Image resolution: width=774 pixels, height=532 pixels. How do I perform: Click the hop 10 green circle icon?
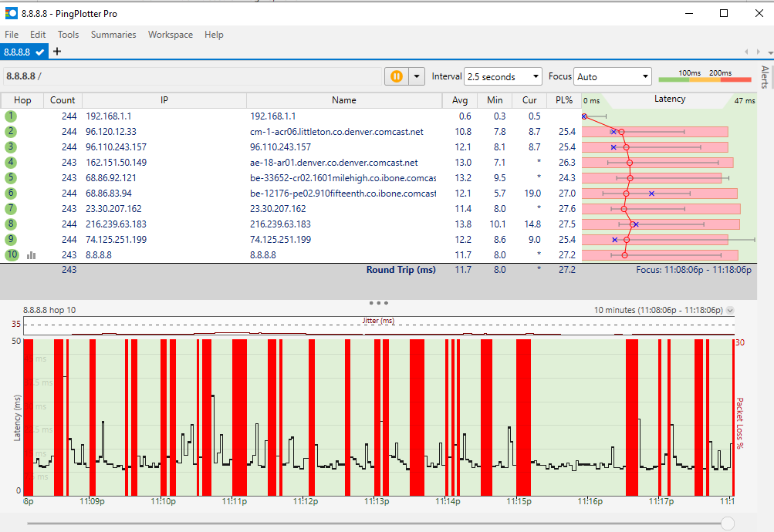[x=12, y=255]
